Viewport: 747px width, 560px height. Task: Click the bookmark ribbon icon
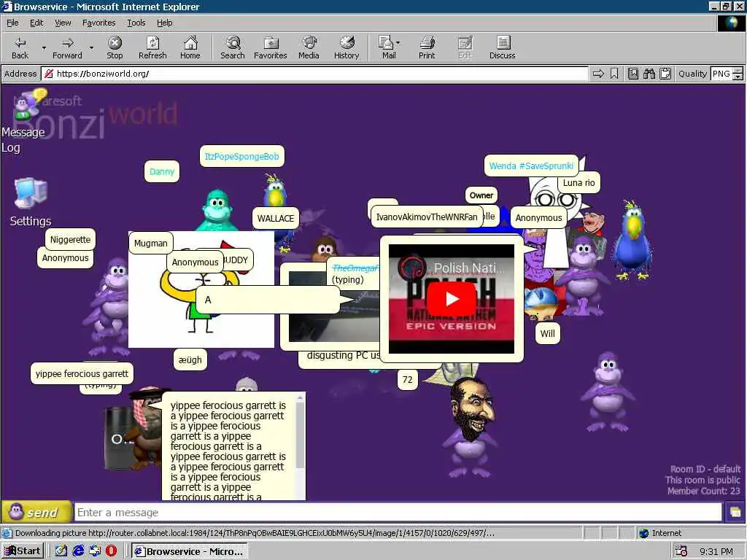pyautogui.click(x=614, y=74)
